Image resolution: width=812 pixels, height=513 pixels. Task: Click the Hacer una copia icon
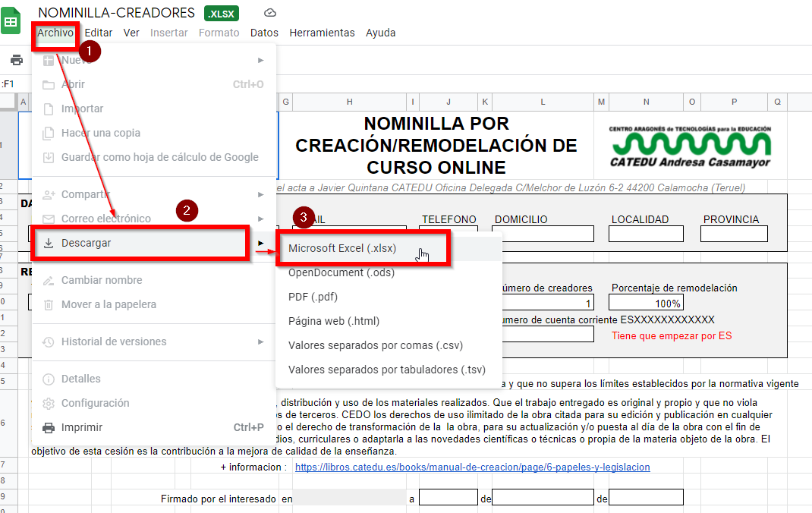pyautogui.click(x=48, y=133)
